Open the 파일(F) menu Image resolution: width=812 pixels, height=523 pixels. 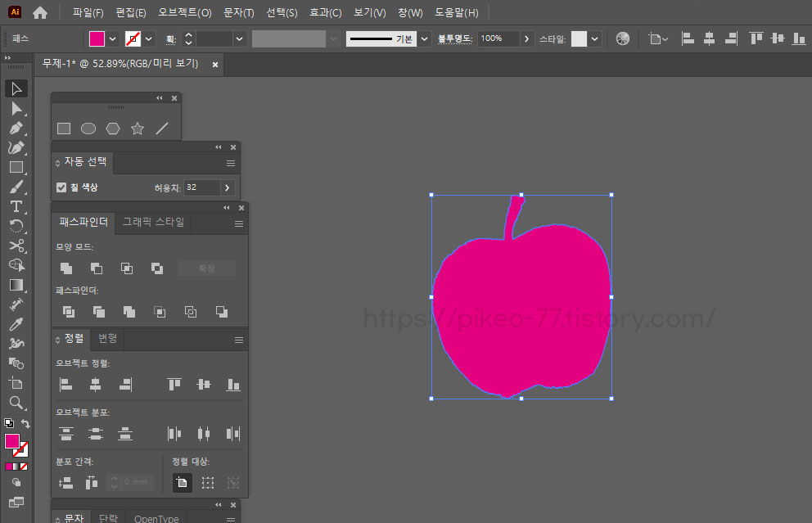coord(88,12)
